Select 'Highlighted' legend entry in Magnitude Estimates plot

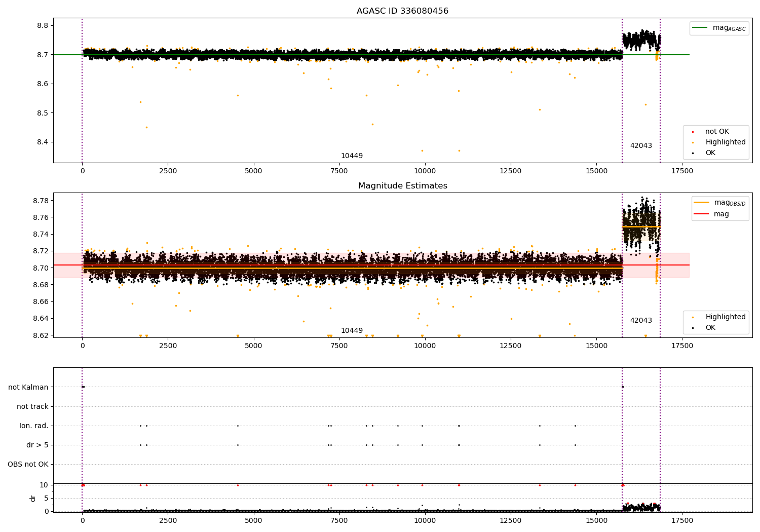pyautogui.click(x=725, y=317)
